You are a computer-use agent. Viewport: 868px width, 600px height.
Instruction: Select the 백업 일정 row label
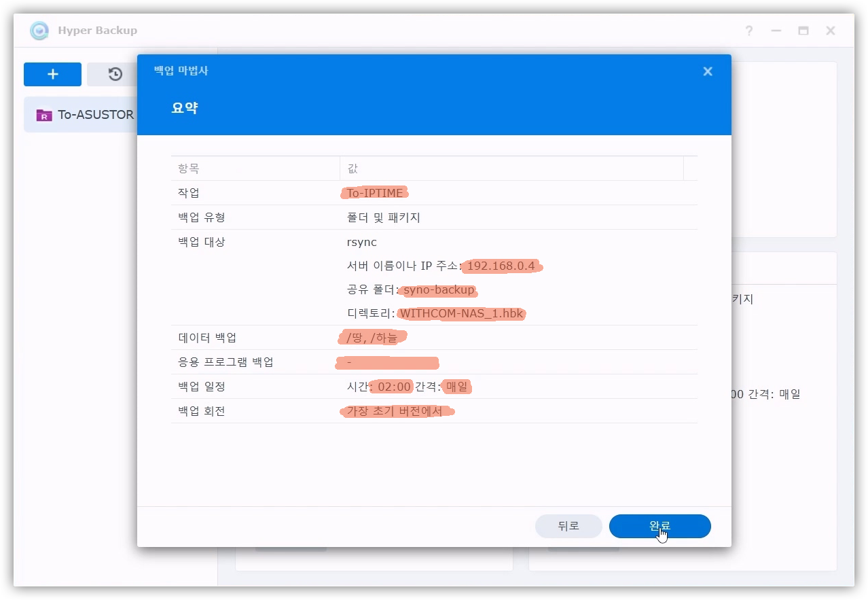pos(201,387)
